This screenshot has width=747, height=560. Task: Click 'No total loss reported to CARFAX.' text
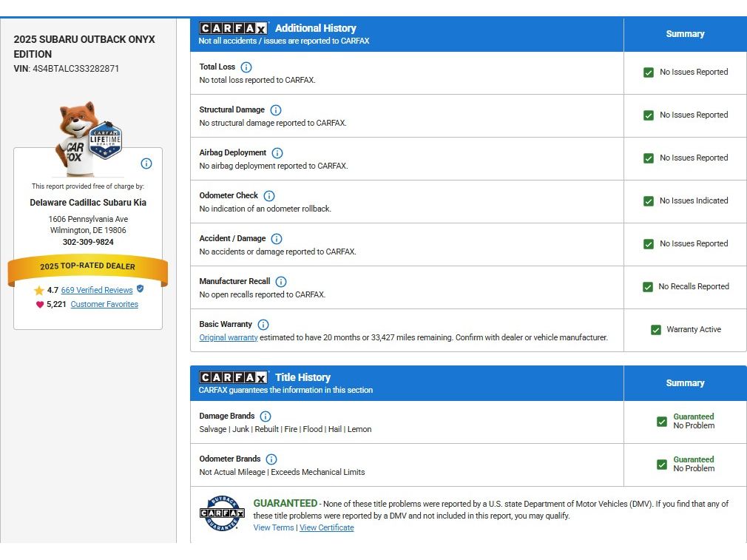point(257,80)
